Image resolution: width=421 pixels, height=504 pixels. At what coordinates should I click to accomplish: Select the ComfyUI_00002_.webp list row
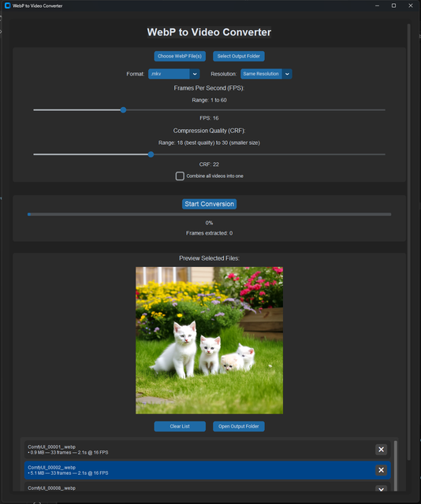point(207,470)
